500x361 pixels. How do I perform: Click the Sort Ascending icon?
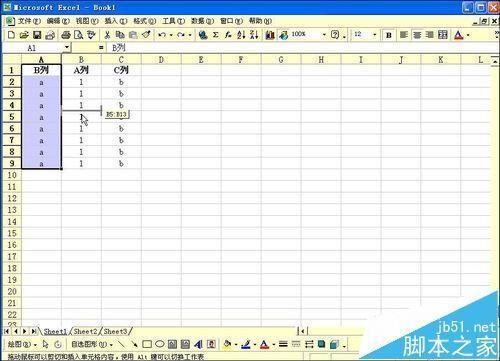tap(241, 35)
